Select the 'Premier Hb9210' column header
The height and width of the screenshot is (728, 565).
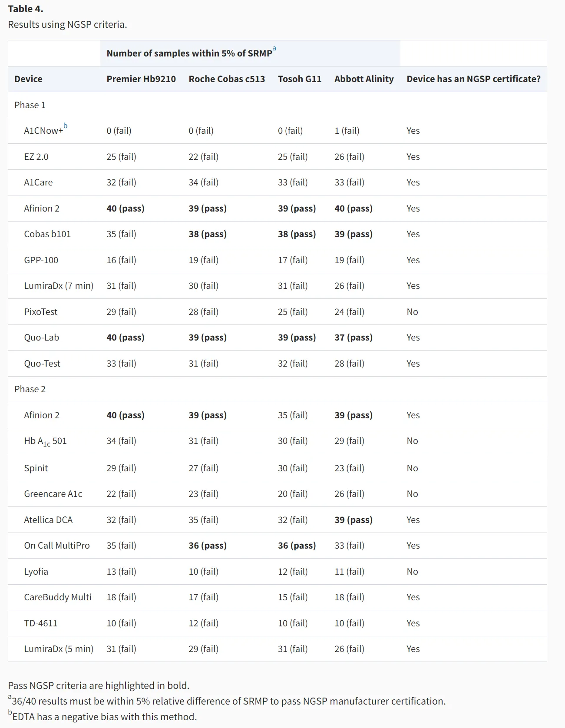click(141, 79)
